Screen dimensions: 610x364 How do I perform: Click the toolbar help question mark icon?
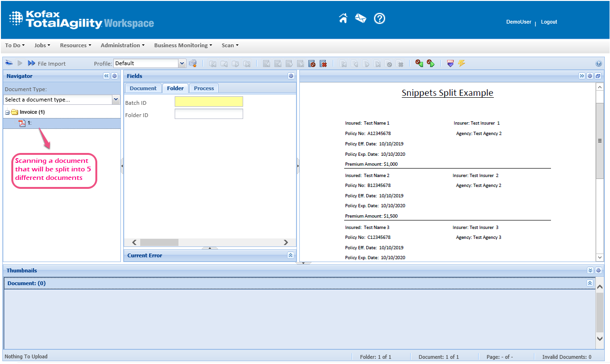click(x=599, y=64)
